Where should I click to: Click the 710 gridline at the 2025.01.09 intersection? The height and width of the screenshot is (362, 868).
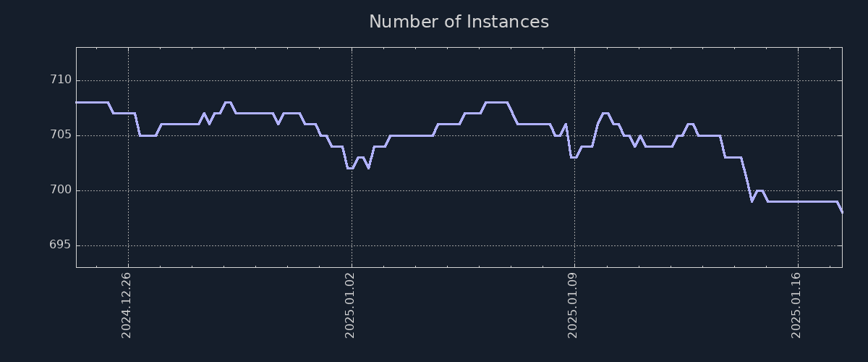tap(574, 80)
